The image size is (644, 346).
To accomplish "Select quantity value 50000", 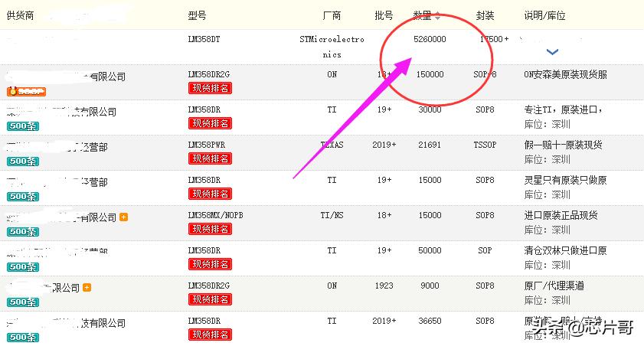I will pos(430,250).
